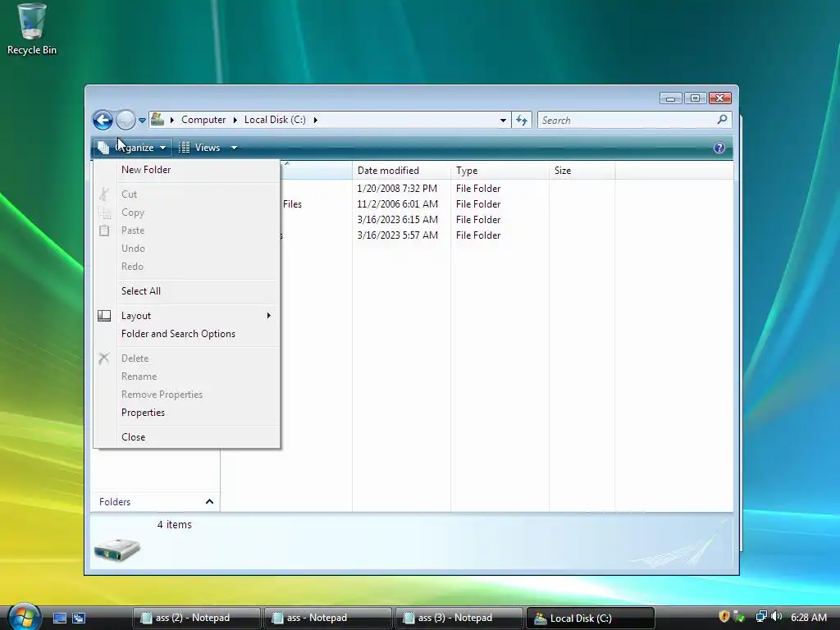Open the Windows Start orb
This screenshot has width=840, height=630.
click(x=24, y=617)
